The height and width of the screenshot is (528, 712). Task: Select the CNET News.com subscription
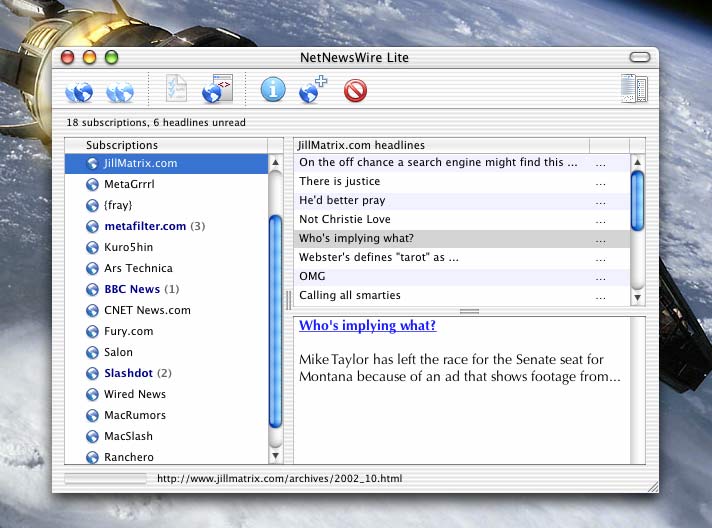(167, 310)
